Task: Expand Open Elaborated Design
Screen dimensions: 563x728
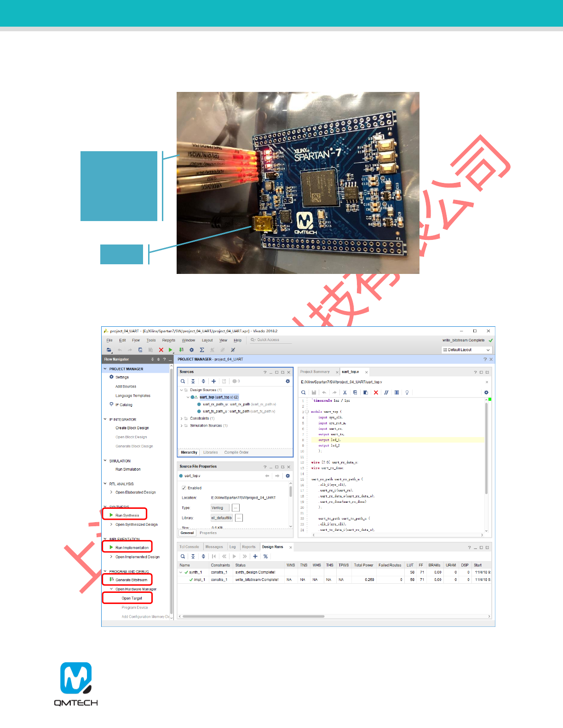Action: click(111, 492)
